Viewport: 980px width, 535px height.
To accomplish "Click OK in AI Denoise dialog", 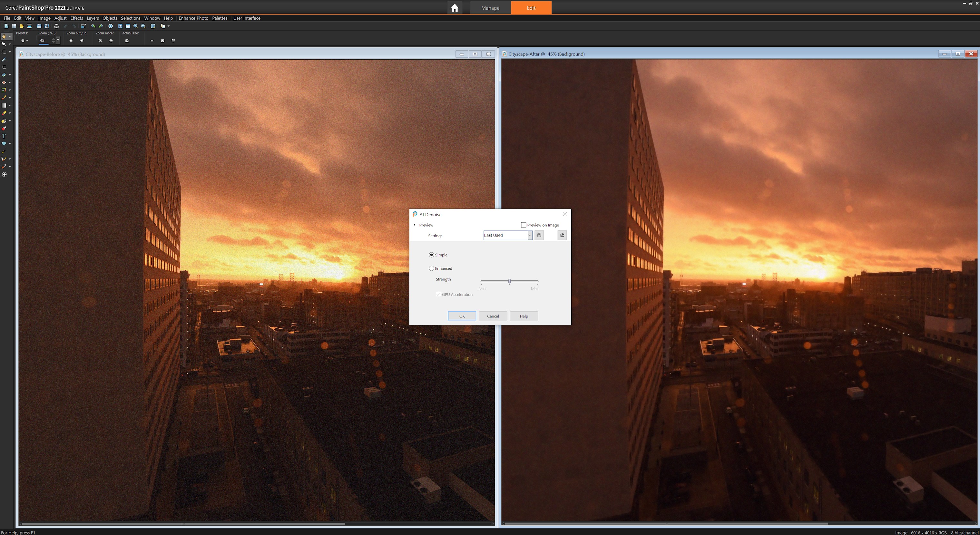I will coord(461,316).
